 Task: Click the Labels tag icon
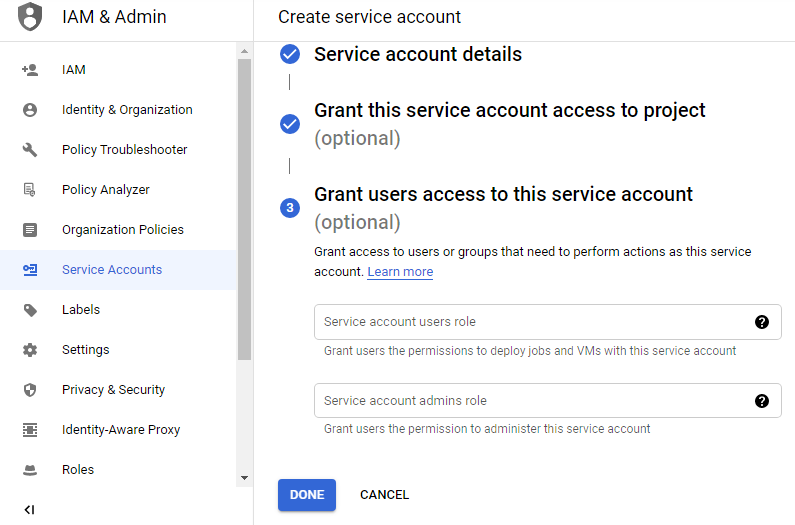[30, 310]
